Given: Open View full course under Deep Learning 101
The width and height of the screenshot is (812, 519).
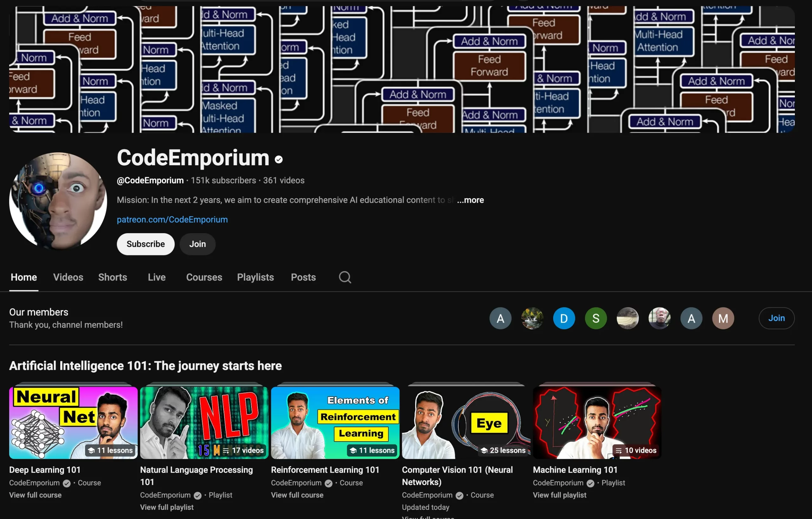Looking at the screenshot, I should coord(35,495).
